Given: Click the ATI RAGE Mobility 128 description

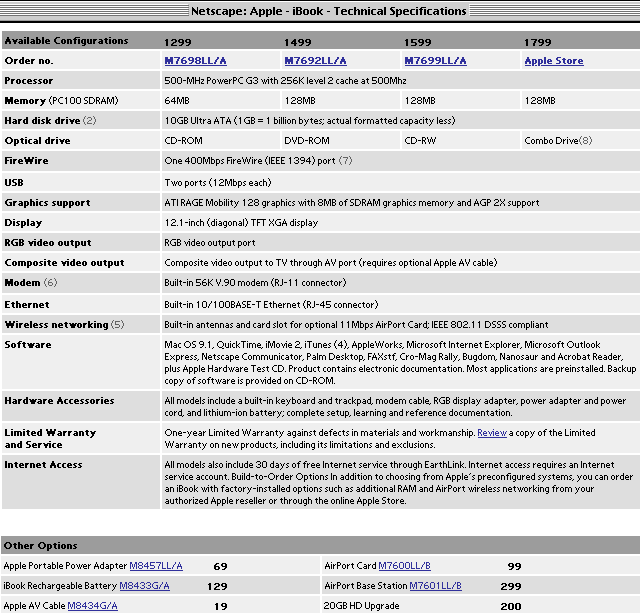Looking at the screenshot, I should click(352, 203).
